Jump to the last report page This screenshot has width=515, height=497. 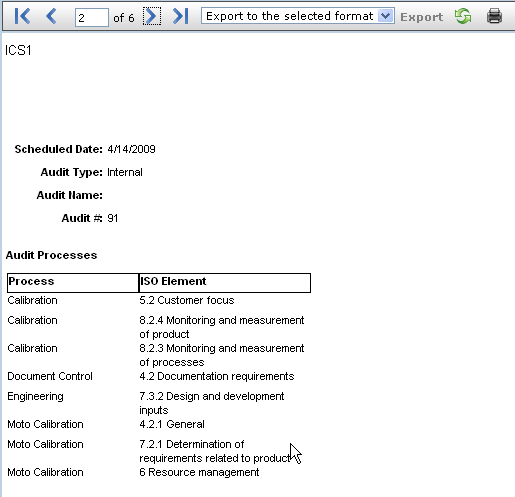click(181, 16)
